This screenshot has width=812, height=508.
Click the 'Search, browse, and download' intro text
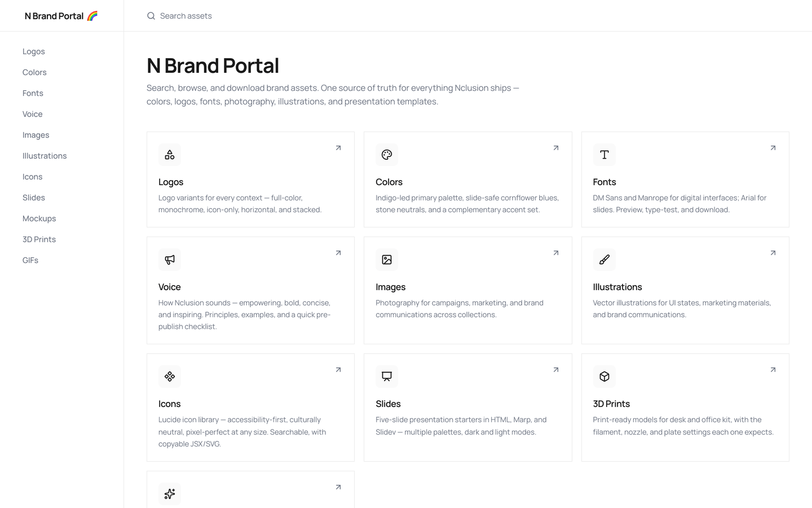(x=333, y=95)
